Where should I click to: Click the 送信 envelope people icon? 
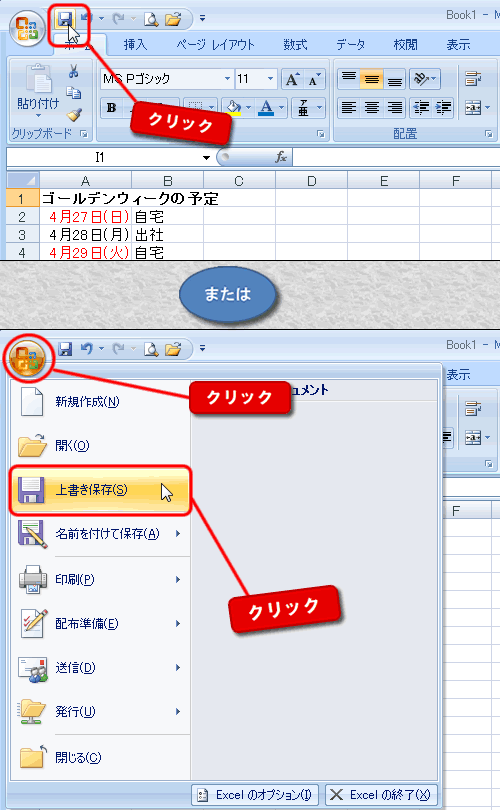[x=33, y=668]
